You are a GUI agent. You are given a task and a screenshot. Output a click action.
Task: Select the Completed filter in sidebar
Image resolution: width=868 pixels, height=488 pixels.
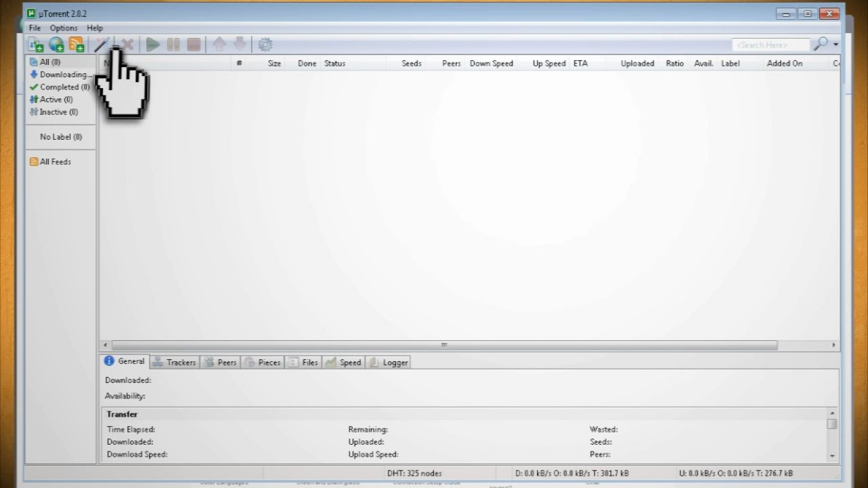[64, 87]
